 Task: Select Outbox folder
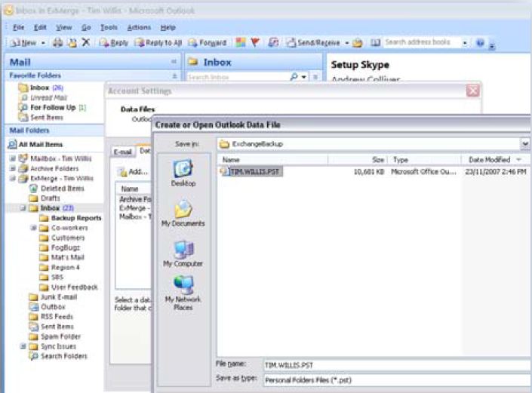(x=48, y=307)
